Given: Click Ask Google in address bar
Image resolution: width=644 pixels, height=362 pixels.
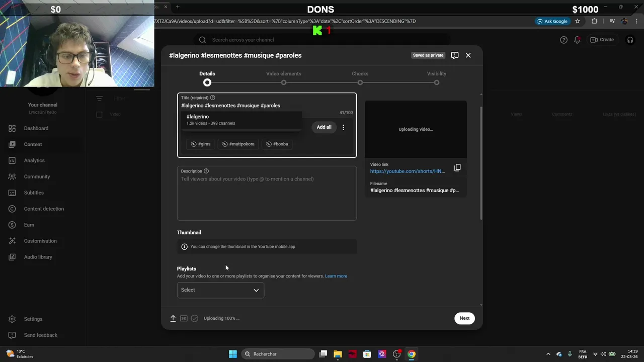Looking at the screenshot, I should (552, 21).
